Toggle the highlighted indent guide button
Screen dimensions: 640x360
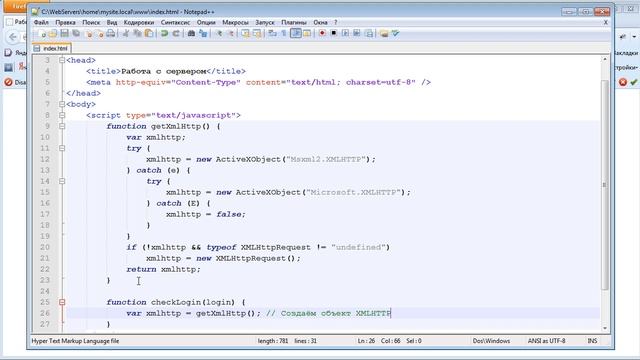296,33
